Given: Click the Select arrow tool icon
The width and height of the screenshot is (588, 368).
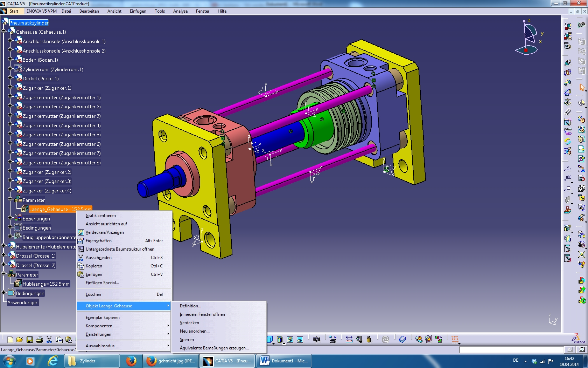Looking at the screenshot, I should click(582, 87).
